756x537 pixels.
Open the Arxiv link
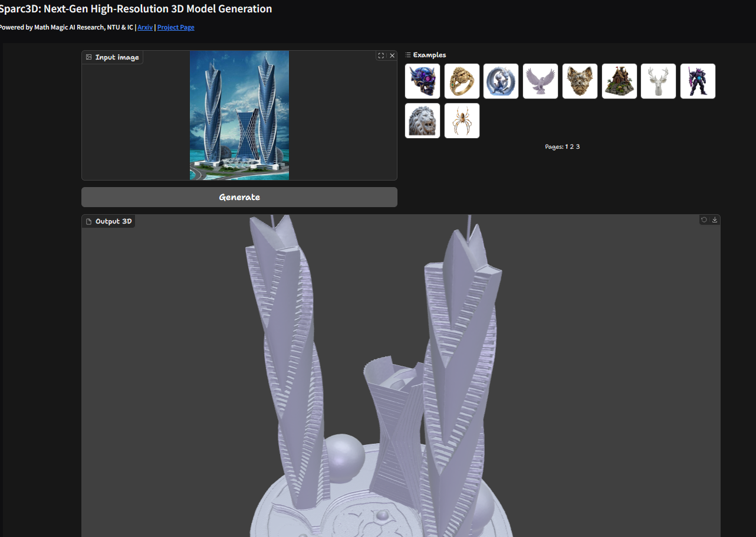pyautogui.click(x=145, y=27)
